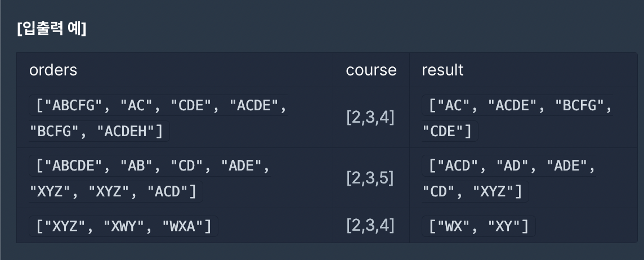Viewport: 644px width, 260px height.
Task: Click the third row course value [2,3,4]
Action: pos(370,226)
